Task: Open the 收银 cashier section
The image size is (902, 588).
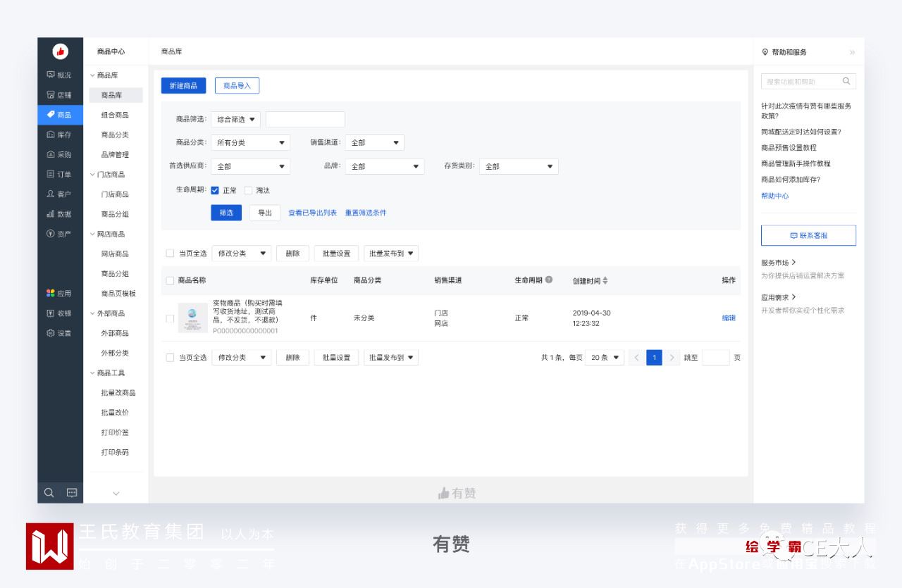Action: point(60,313)
